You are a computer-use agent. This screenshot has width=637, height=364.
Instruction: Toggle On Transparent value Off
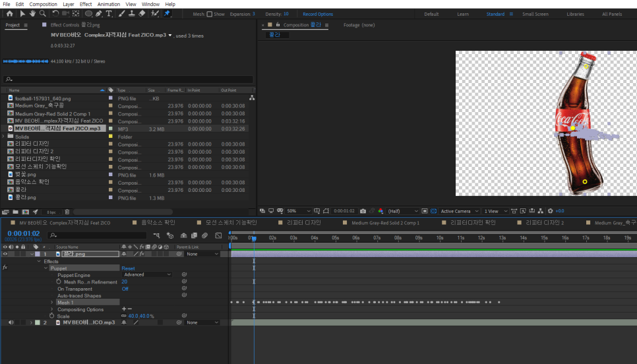click(125, 289)
